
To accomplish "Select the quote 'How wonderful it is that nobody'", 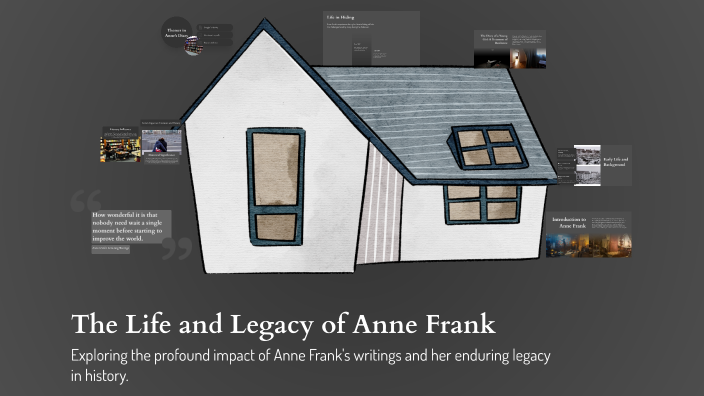I will coord(131,227).
